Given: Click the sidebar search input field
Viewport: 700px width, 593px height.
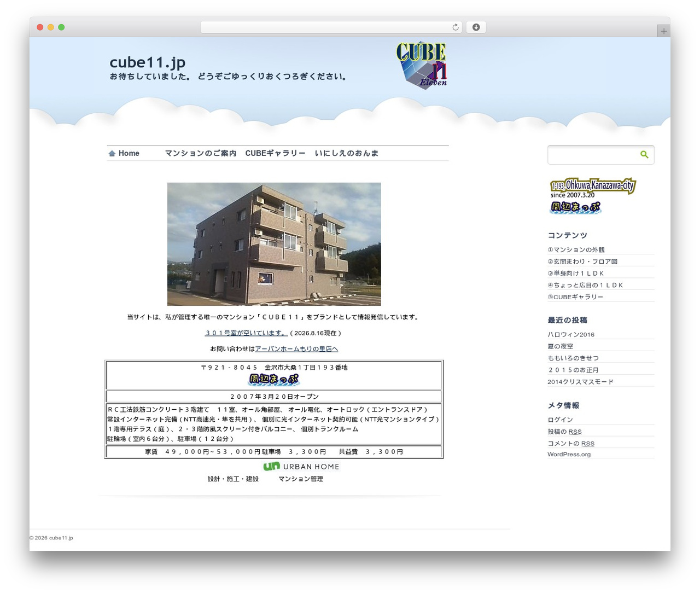Looking at the screenshot, I should (x=594, y=155).
